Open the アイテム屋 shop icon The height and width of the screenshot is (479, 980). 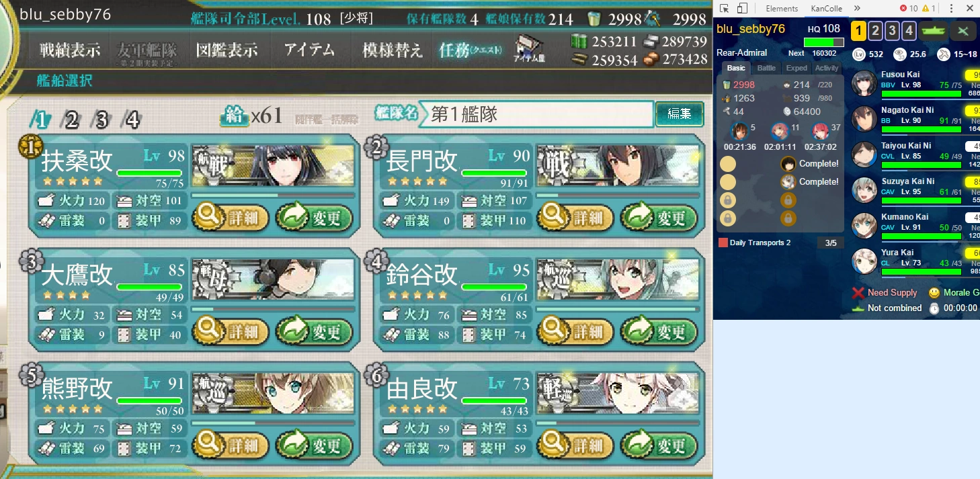[x=529, y=49]
